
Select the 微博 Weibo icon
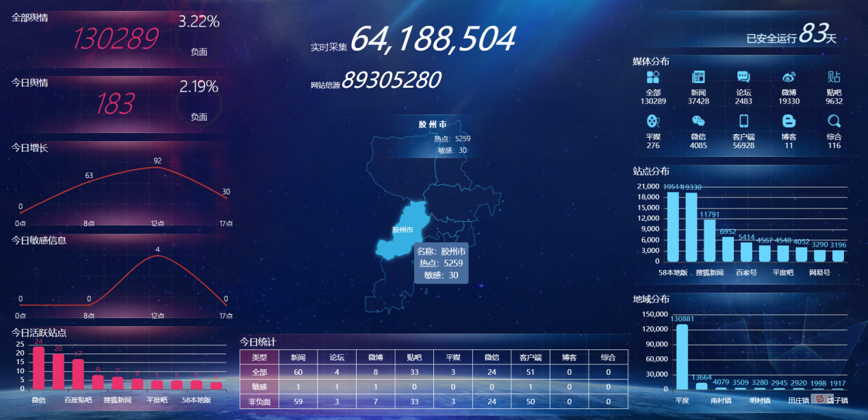(789, 77)
